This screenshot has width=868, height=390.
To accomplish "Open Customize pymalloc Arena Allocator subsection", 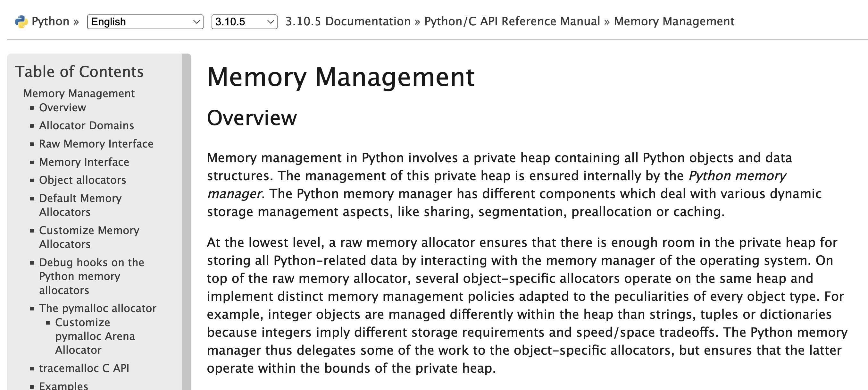I will (95, 336).
